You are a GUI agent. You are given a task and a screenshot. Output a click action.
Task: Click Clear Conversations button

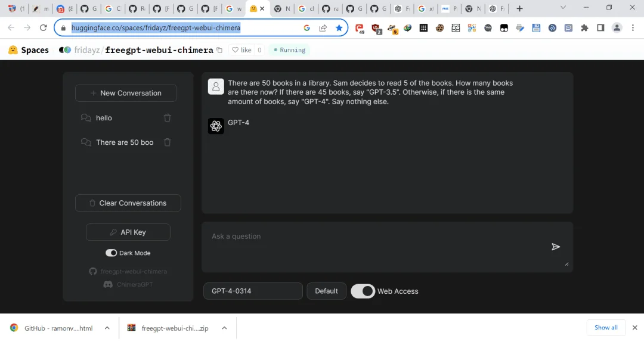(128, 203)
